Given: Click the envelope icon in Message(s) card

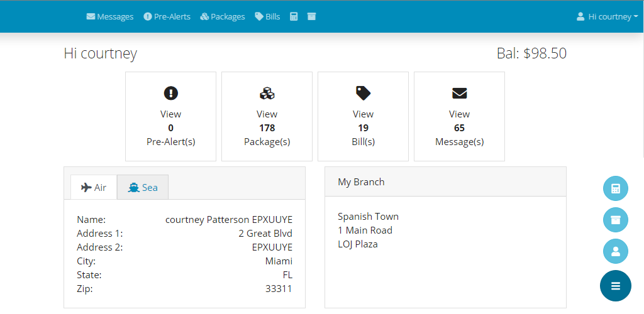Looking at the screenshot, I should 459,94.
